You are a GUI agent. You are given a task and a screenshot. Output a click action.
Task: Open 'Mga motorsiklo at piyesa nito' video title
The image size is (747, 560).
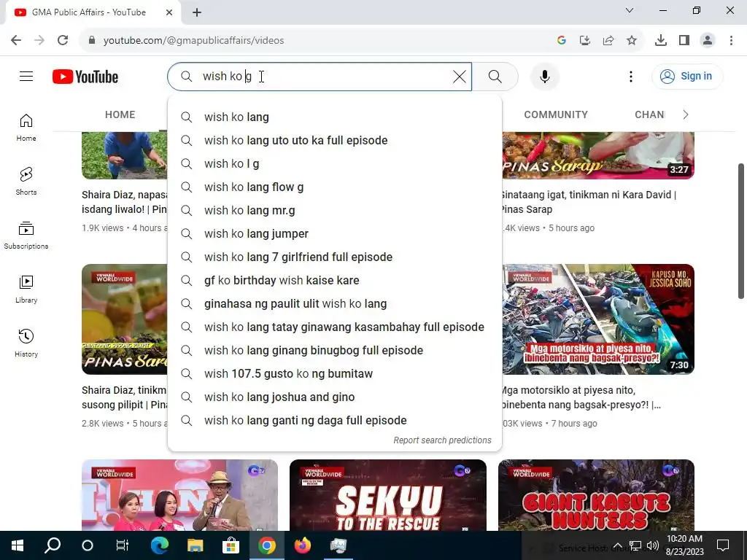click(x=581, y=397)
